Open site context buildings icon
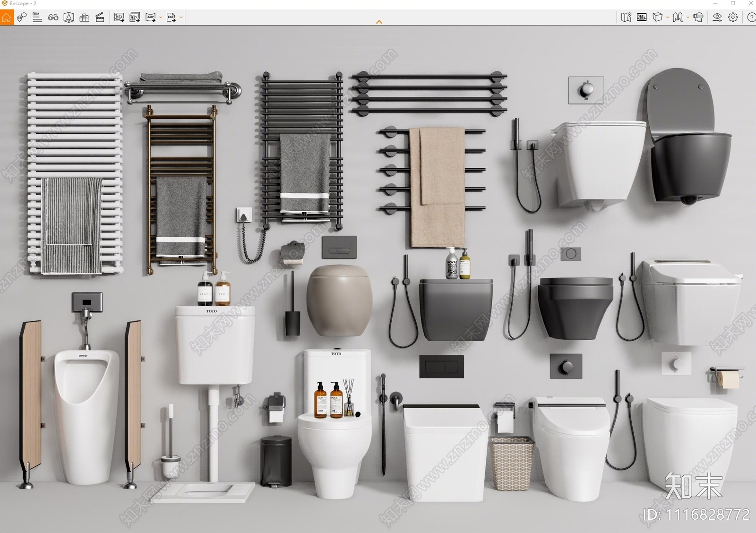This screenshot has height=533, width=756. click(x=85, y=17)
